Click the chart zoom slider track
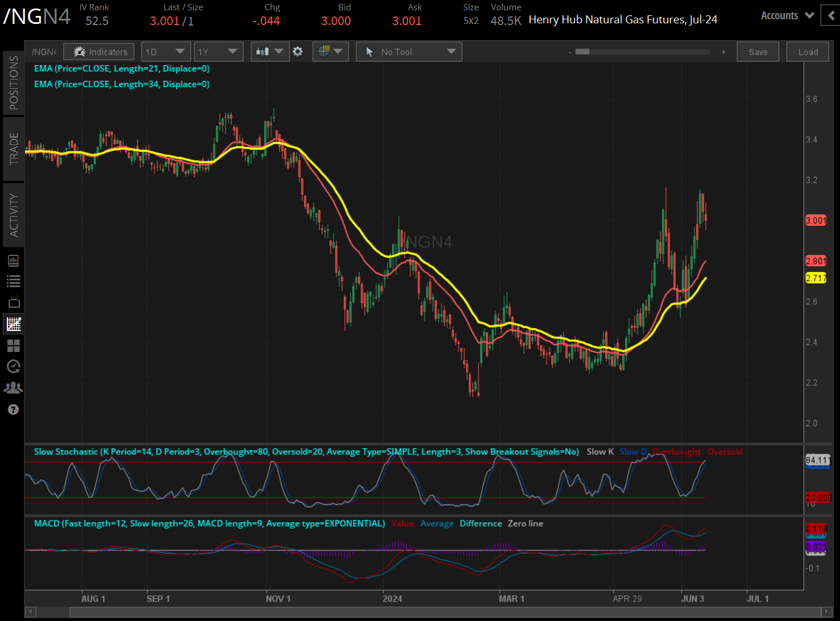The height and width of the screenshot is (621, 840). point(648,52)
